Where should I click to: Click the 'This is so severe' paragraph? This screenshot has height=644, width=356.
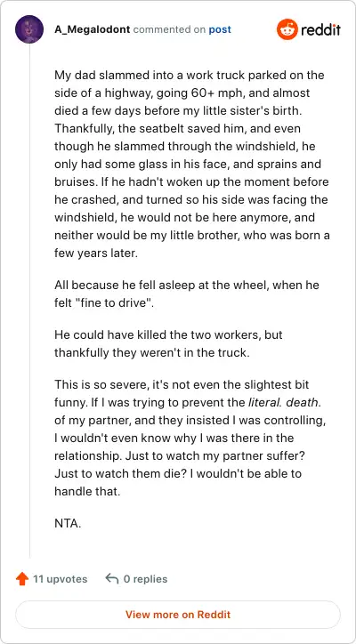188,439
